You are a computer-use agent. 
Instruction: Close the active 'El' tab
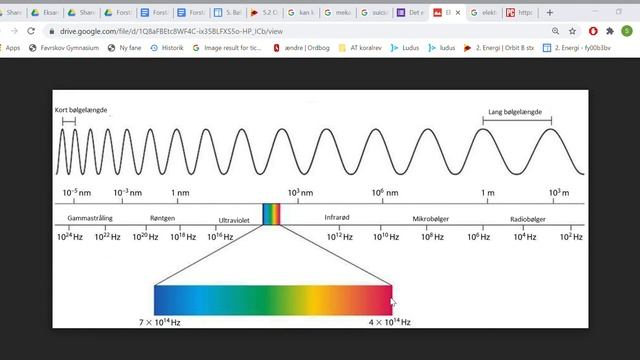pos(458,13)
